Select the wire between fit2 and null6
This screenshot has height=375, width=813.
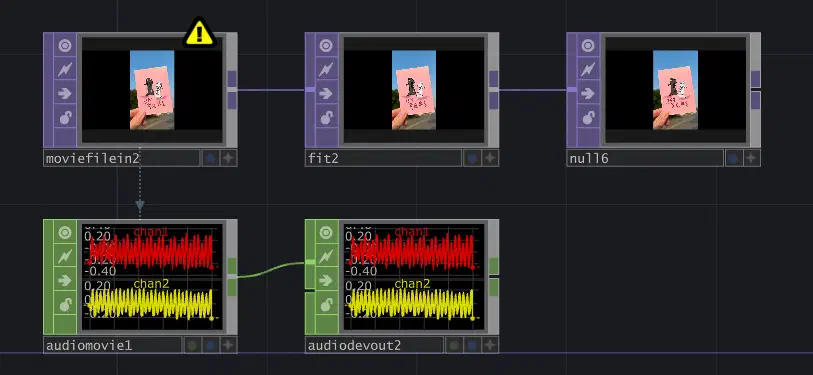click(533, 90)
